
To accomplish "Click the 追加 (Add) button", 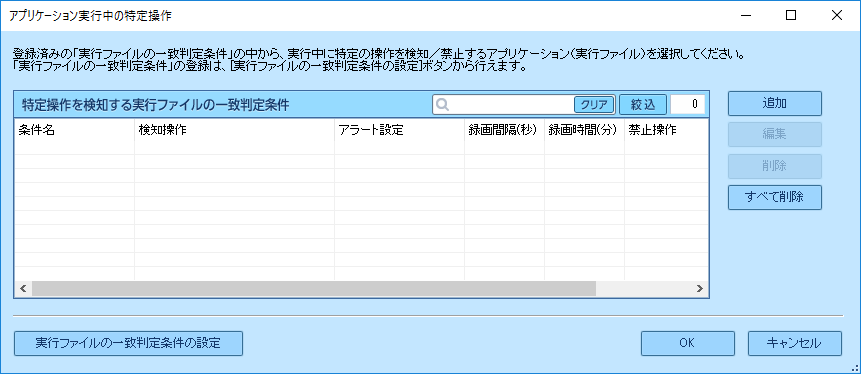I will pos(775,103).
